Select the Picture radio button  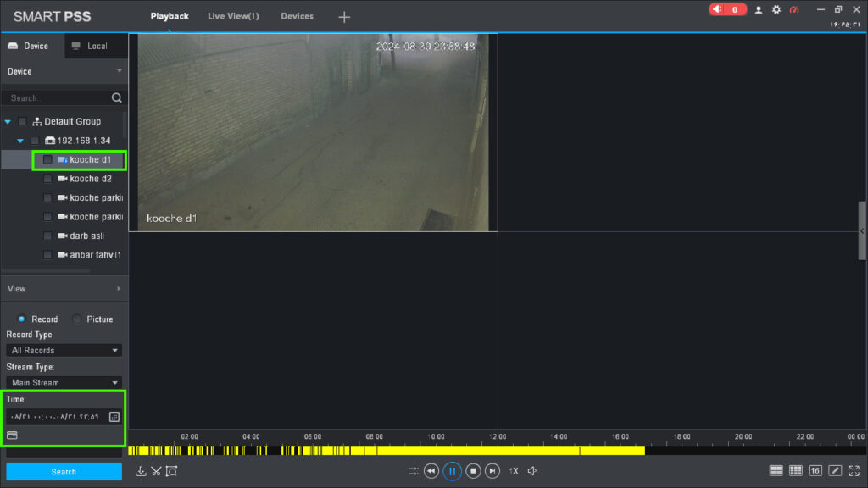77,319
